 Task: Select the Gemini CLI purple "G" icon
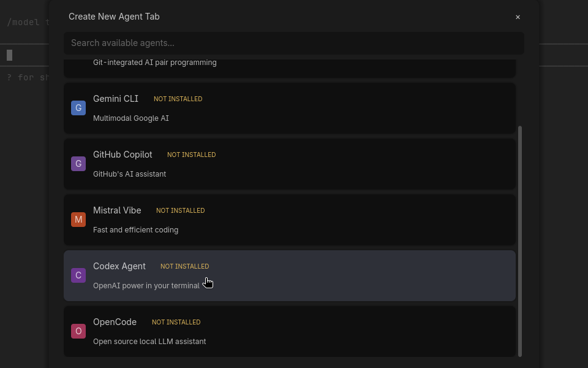(x=78, y=107)
